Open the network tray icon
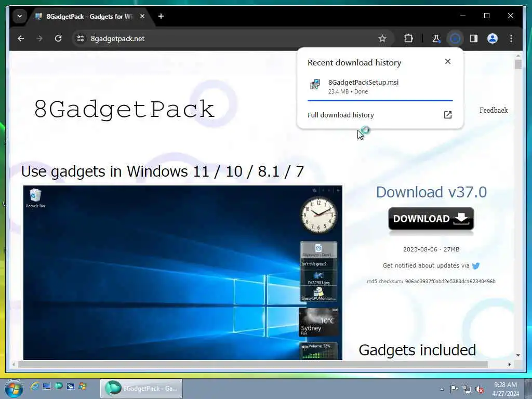This screenshot has height=399, width=532. pos(467,389)
